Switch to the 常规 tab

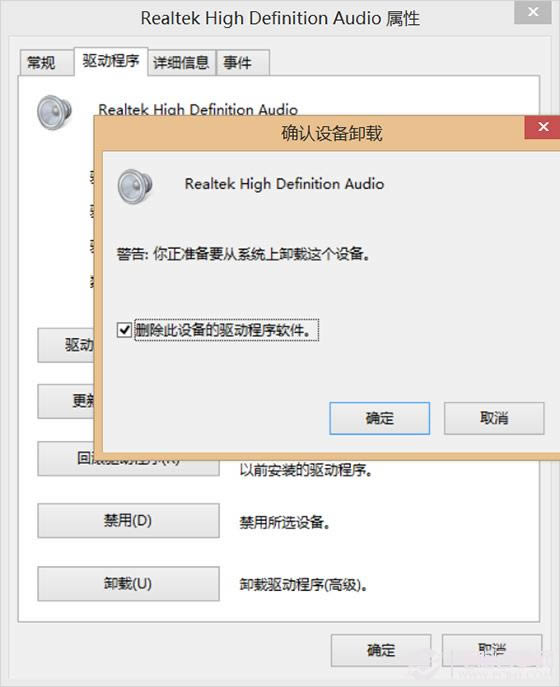click(42, 63)
